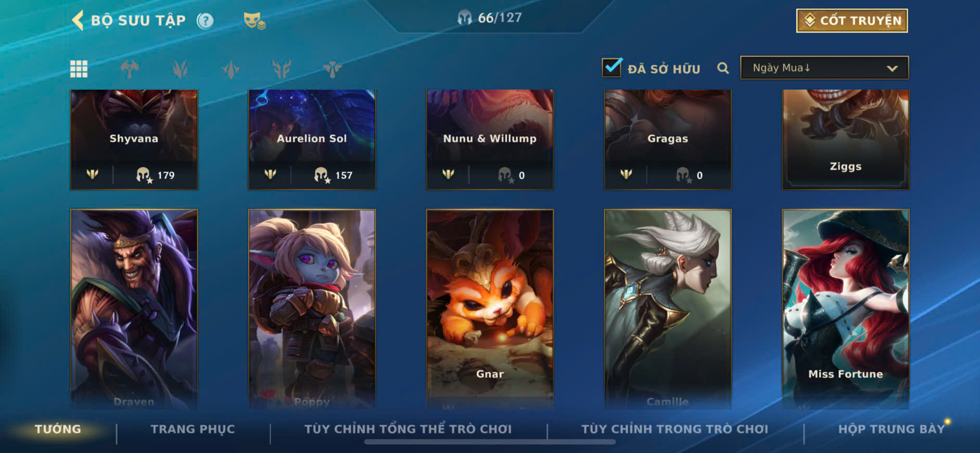Open the mask and coins icon
This screenshot has width=980, height=453.
[x=254, y=21]
